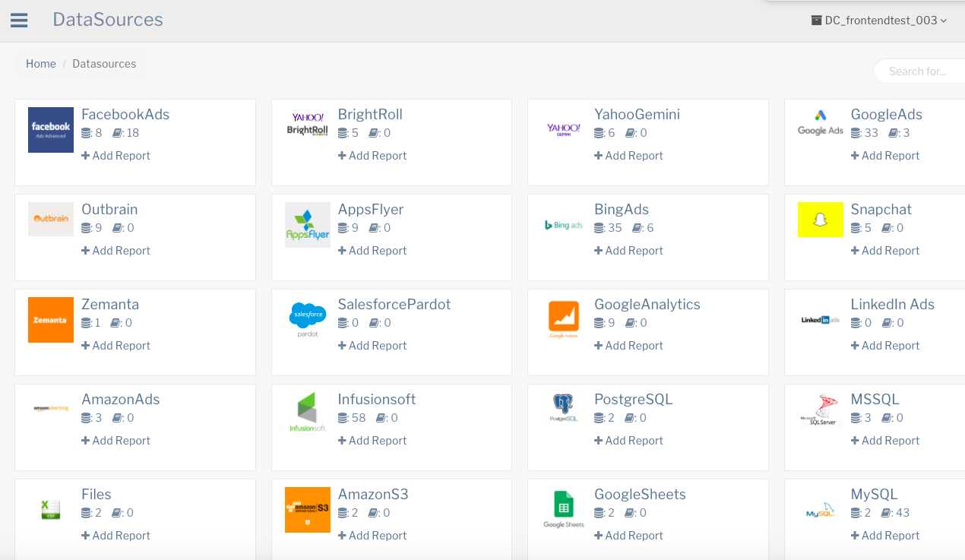Open the SalesforcePardot datasource title

[394, 305]
